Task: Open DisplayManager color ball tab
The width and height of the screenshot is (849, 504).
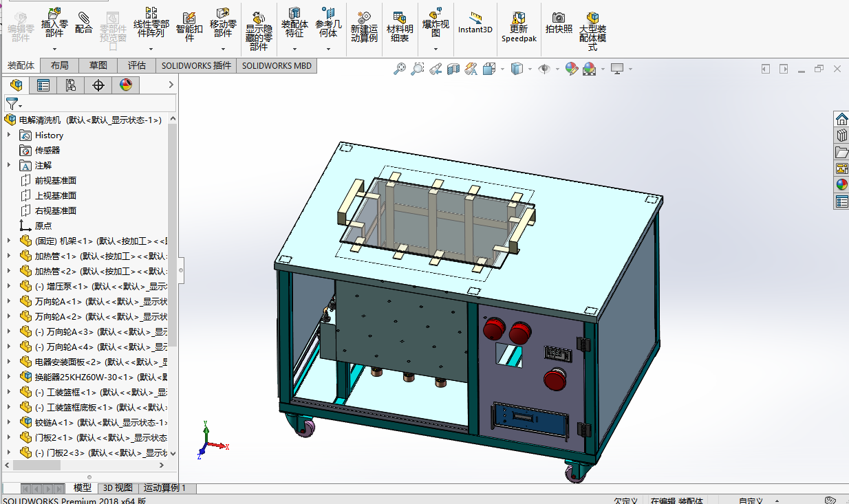Action: pos(126,85)
